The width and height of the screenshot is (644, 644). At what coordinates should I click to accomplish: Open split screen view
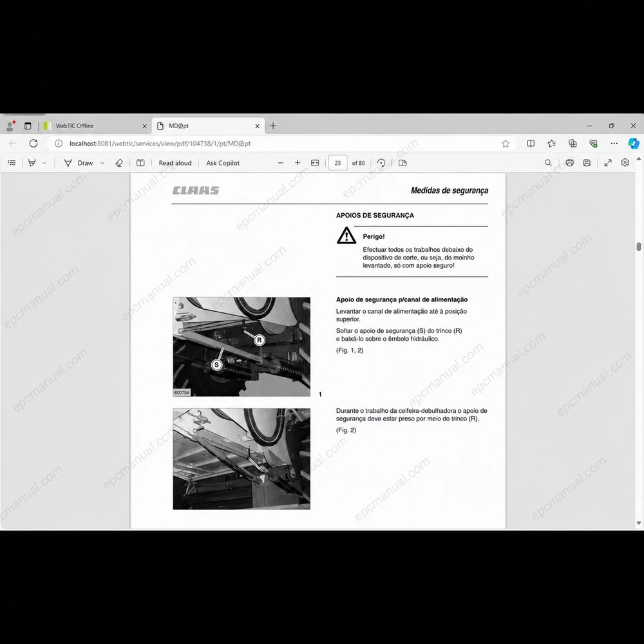(x=531, y=144)
